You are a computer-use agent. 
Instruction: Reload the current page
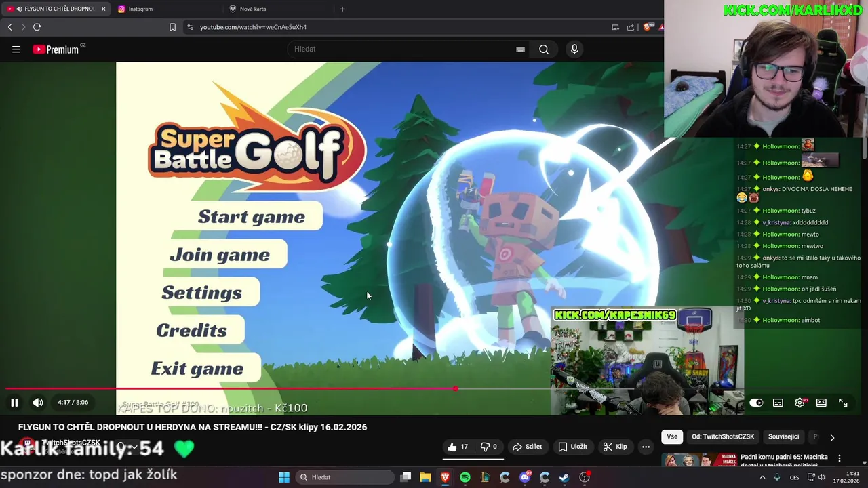click(37, 27)
